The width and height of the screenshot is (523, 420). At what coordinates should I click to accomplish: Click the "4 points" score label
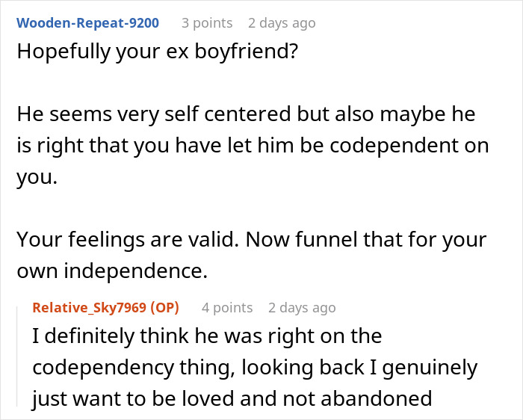tap(227, 308)
